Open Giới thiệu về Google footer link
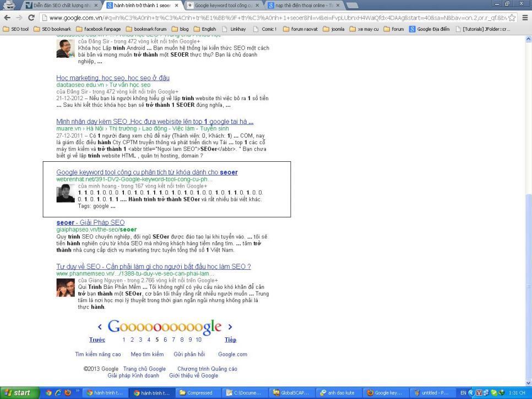532x399 pixels. pyautogui.click(x=194, y=375)
